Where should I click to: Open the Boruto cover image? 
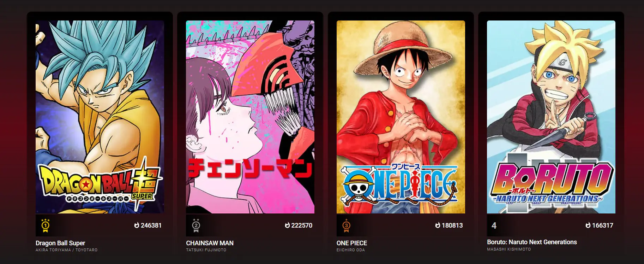(x=551, y=117)
